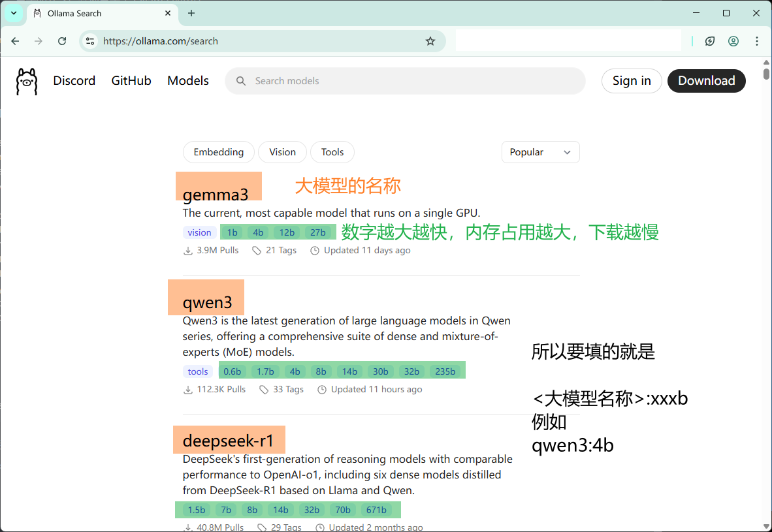Open the Models page link
Viewport: 772px width, 532px height.
tap(188, 81)
